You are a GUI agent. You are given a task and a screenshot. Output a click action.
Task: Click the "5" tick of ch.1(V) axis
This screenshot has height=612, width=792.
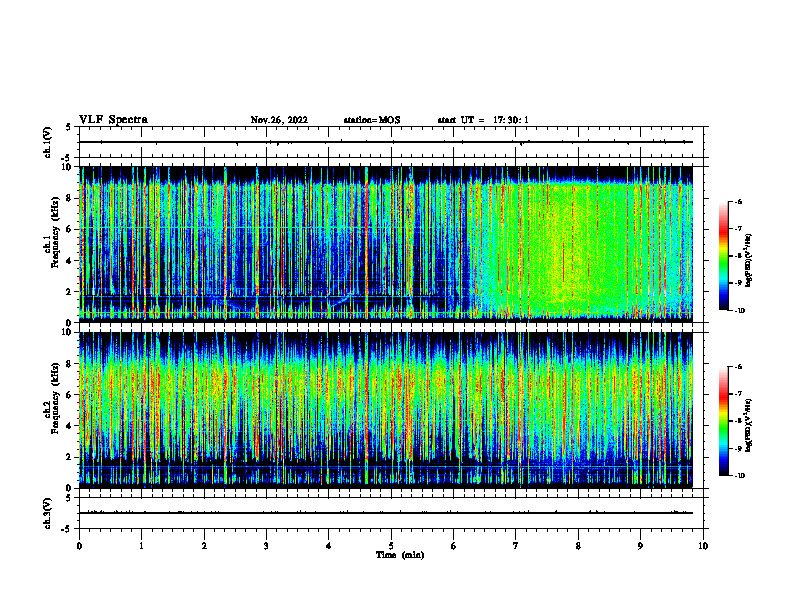(x=68, y=127)
